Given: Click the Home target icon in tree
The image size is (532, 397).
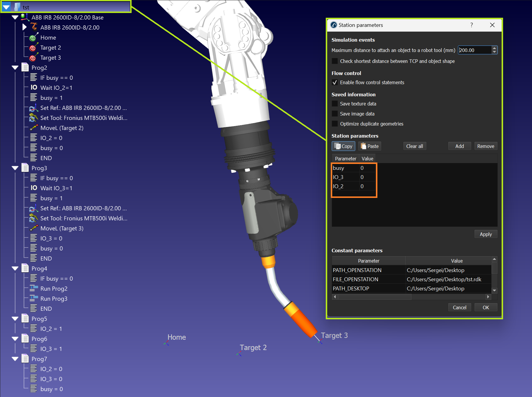Looking at the screenshot, I should coord(33,38).
